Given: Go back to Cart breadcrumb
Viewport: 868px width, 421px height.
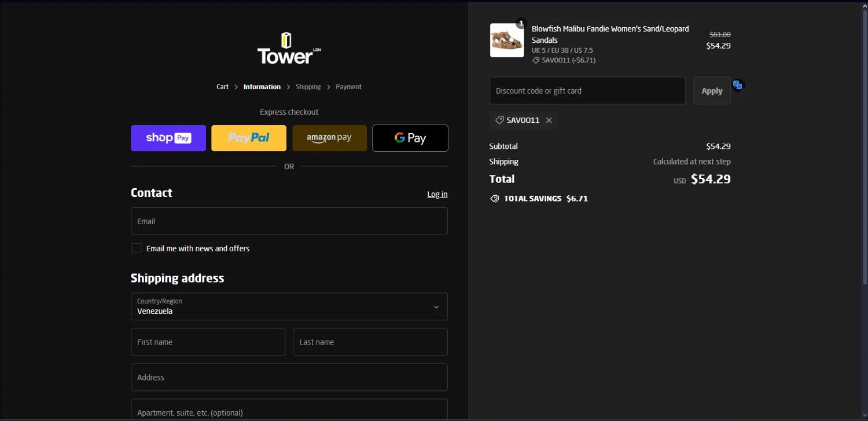Looking at the screenshot, I should point(223,87).
